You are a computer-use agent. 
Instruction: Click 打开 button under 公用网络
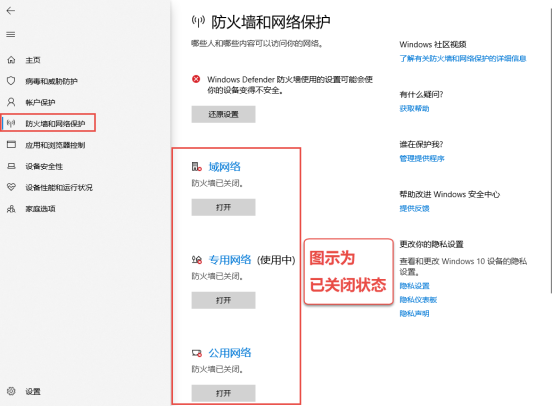(223, 393)
